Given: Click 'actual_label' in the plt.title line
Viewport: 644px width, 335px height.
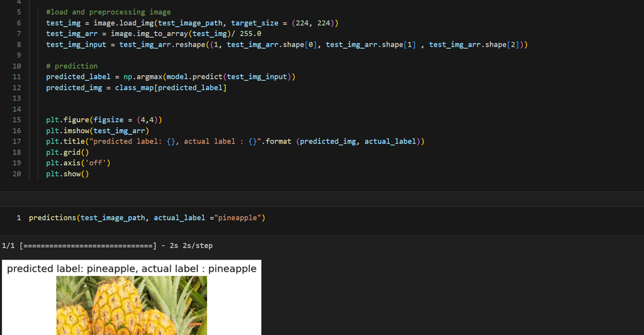Looking at the screenshot, I should (390, 142).
